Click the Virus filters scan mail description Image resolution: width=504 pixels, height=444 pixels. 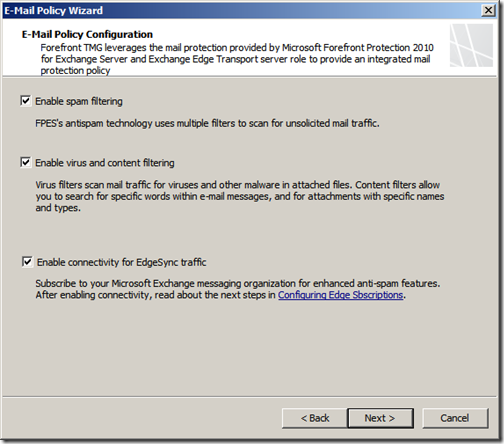[x=240, y=196]
